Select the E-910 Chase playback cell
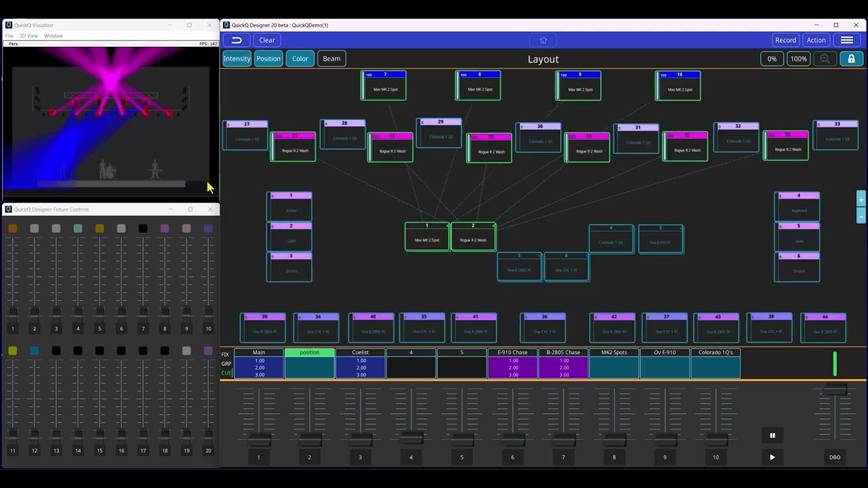868x488 pixels. (x=513, y=363)
